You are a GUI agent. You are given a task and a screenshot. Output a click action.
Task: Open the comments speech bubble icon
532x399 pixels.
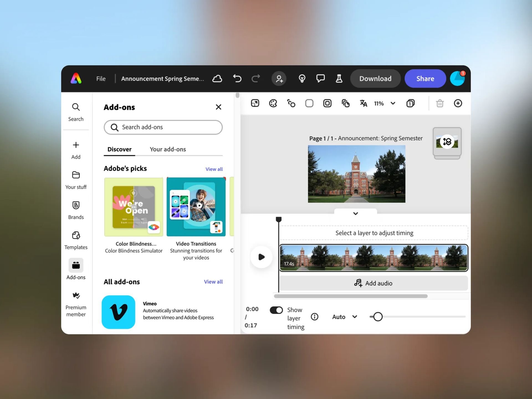(320, 79)
